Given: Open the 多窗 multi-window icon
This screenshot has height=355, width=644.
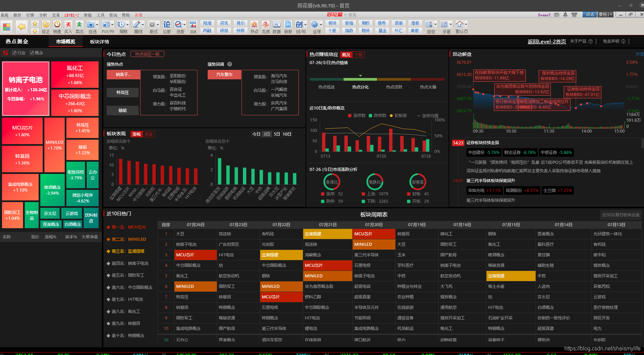Looking at the screenshot, I should tap(444, 24).
